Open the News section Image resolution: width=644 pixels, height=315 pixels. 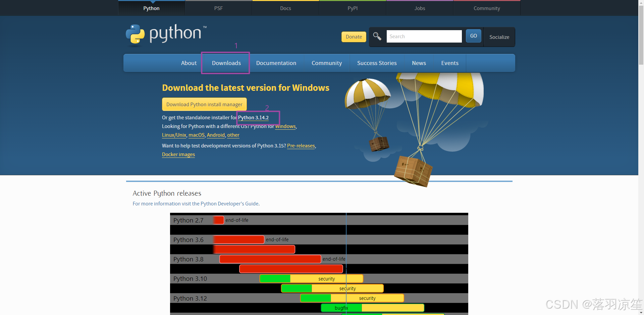pos(419,63)
